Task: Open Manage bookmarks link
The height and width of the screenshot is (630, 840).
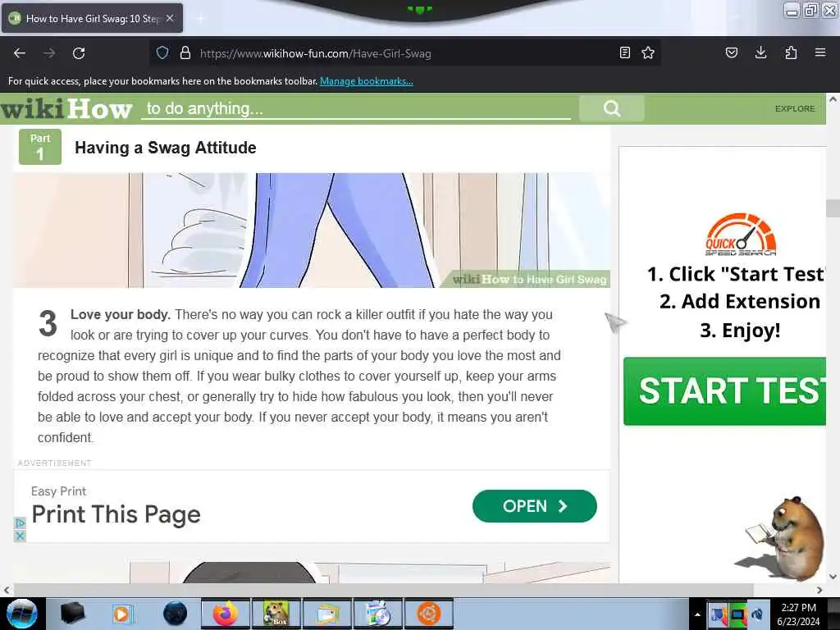Action: [367, 81]
